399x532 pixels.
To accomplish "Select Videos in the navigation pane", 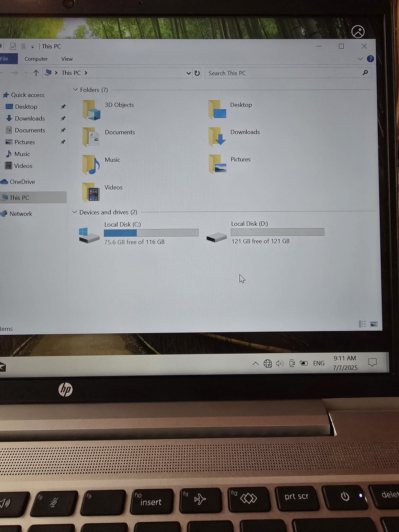I will pyautogui.click(x=23, y=166).
